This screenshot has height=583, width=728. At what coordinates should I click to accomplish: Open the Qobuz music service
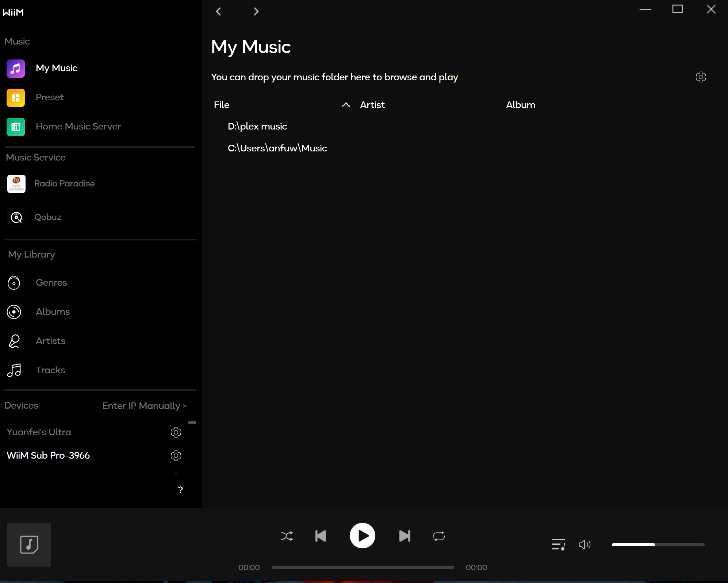48,217
